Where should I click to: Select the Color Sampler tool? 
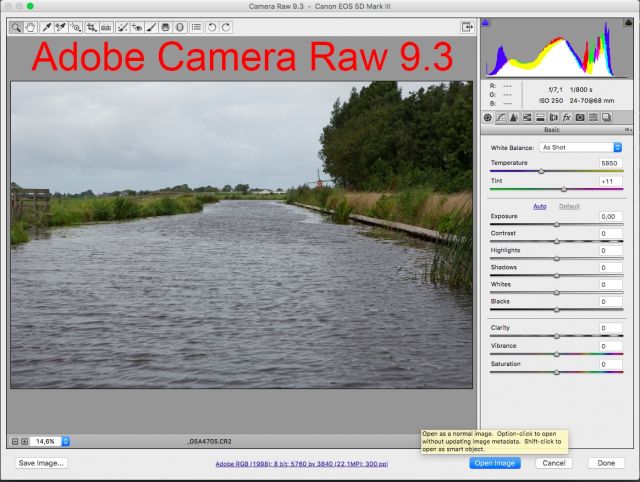click(x=61, y=27)
